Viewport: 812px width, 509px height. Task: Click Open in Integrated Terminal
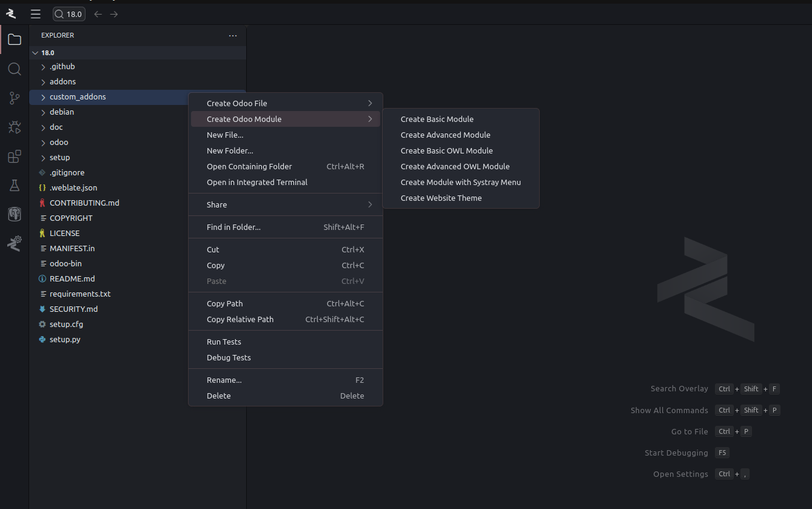257,183
